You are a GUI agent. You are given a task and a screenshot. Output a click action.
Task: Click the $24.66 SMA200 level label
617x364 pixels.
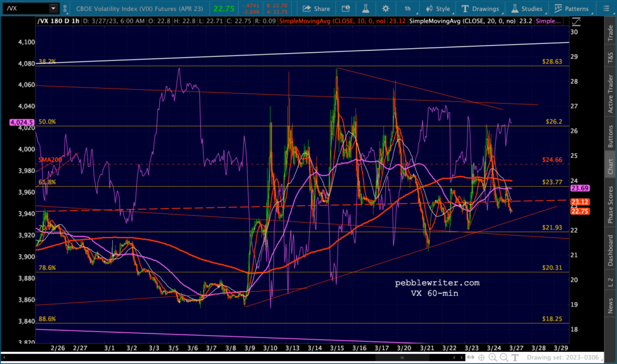552,160
